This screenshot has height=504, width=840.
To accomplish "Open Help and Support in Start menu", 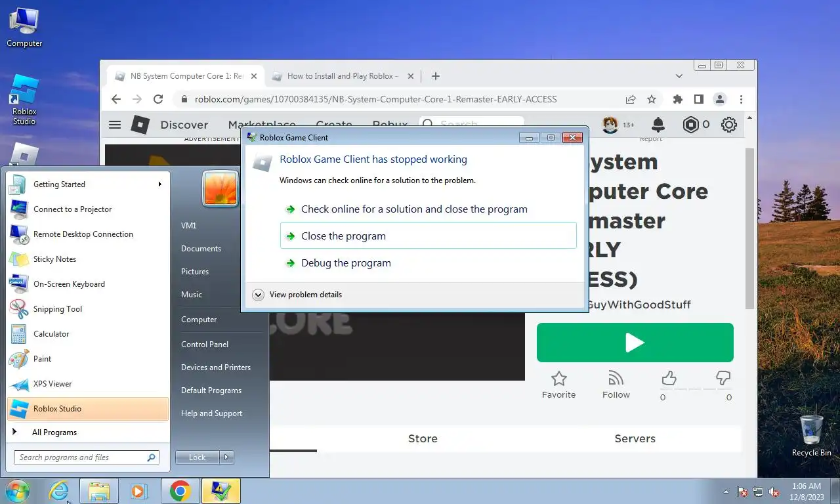I will tap(211, 413).
